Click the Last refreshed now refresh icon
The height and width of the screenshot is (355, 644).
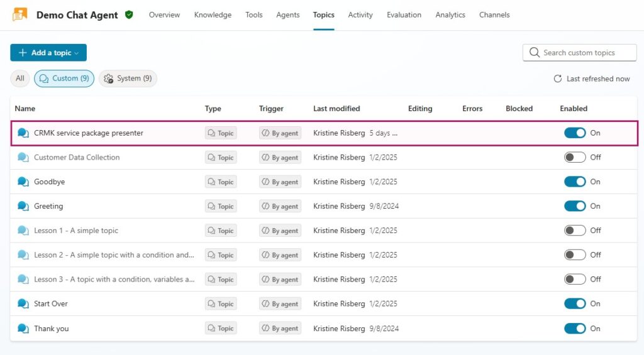557,79
